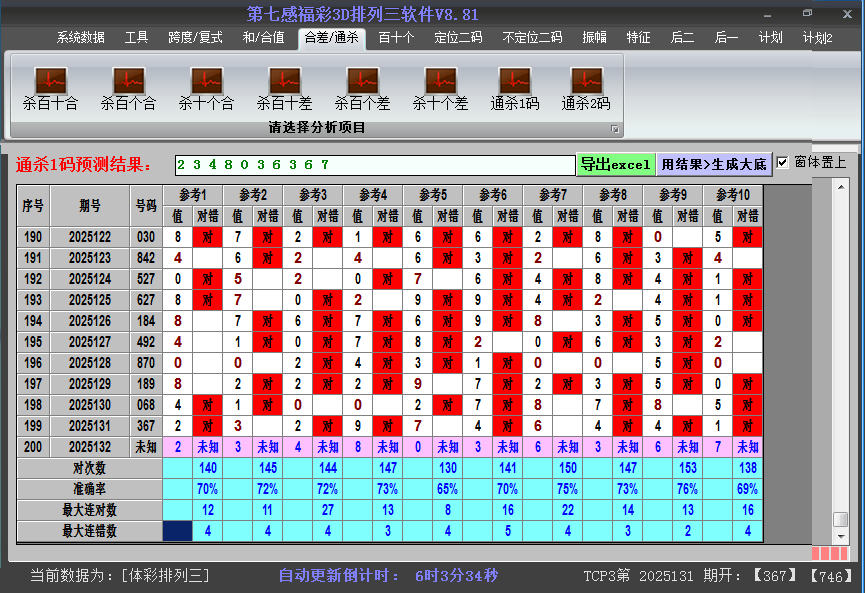The width and height of the screenshot is (865, 593).
Task: Click the 76% accuracy cell
Action: click(x=687, y=489)
